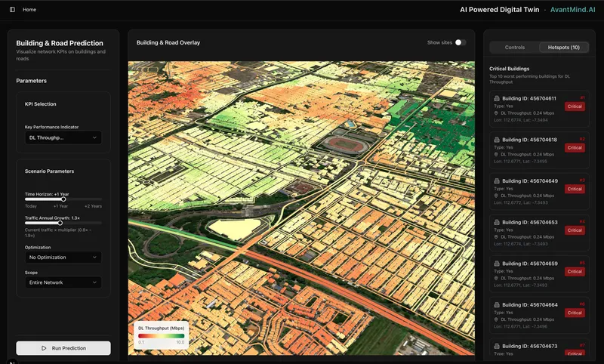
Task: Click play icon in Run Prediction button
Action: [x=44, y=348]
